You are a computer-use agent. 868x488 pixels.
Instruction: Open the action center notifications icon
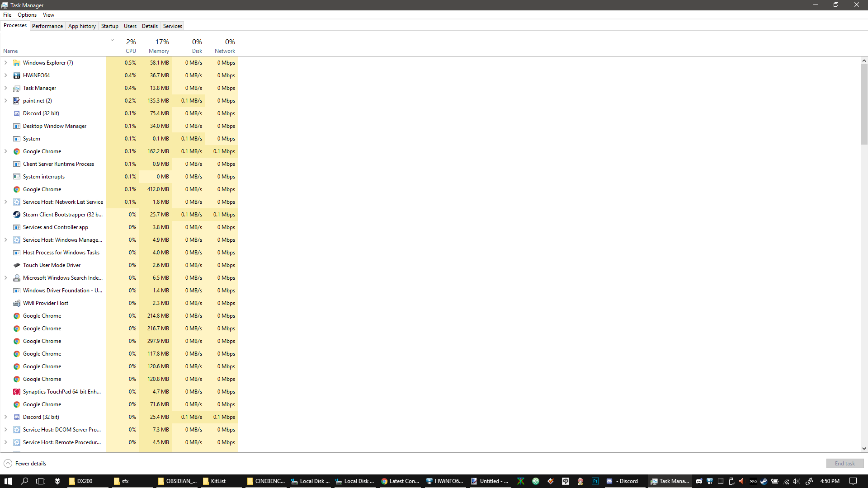(853, 481)
